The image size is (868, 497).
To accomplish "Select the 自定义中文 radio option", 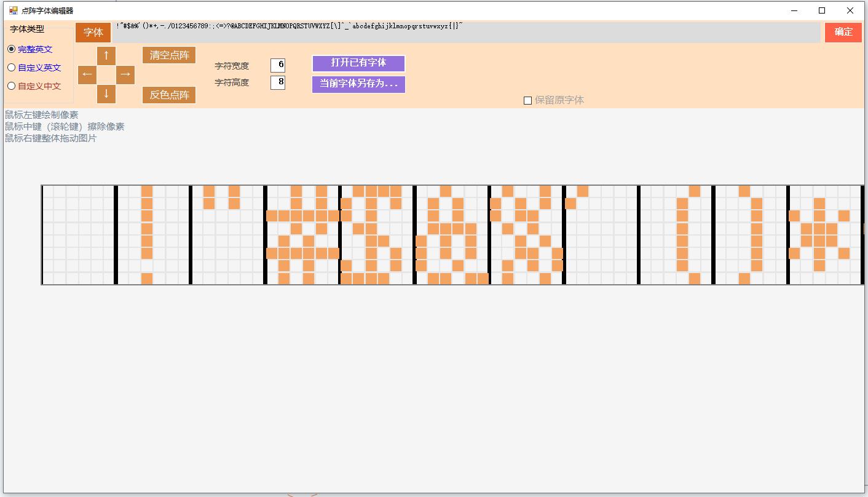I will click(x=34, y=86).
